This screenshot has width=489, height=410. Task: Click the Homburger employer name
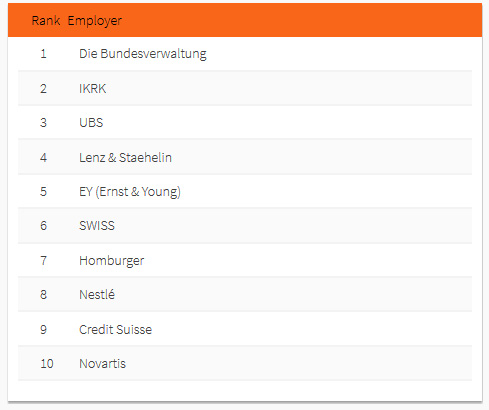(x=112, y=261)
